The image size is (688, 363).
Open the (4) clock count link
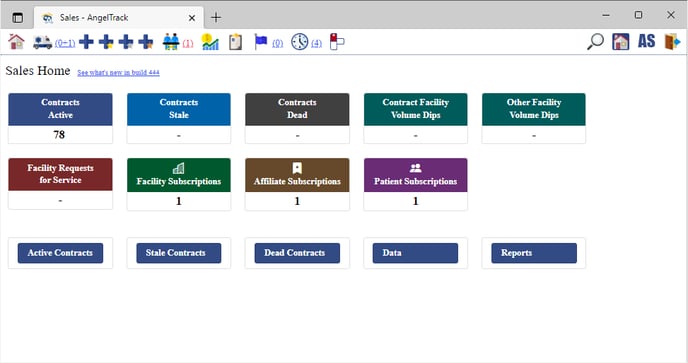316,43
